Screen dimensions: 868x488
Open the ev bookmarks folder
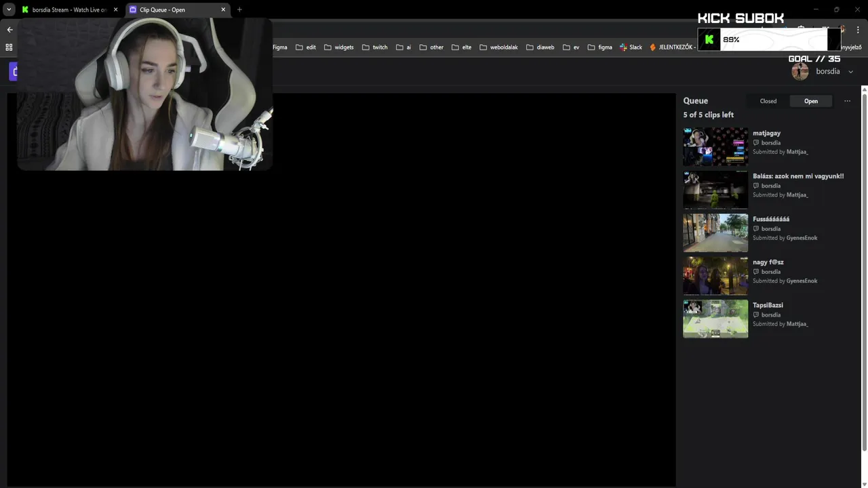[x=572, y=47]
